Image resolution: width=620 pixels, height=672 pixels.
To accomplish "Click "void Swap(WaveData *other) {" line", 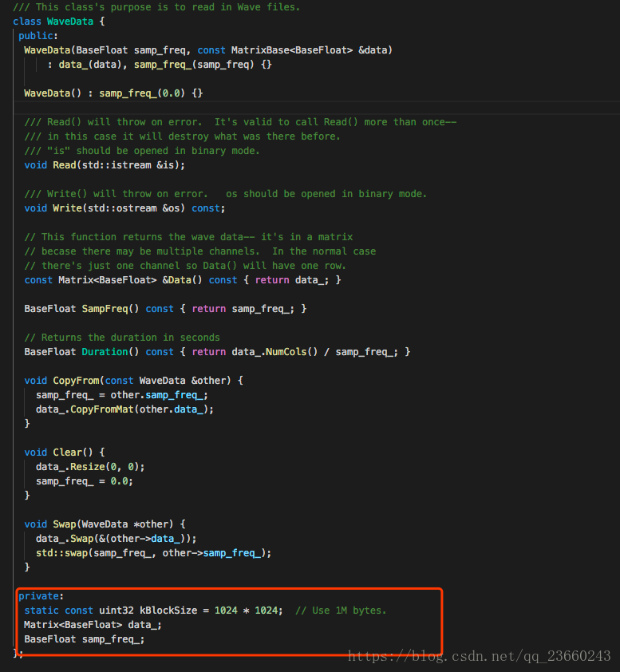I will pos(105,524).
